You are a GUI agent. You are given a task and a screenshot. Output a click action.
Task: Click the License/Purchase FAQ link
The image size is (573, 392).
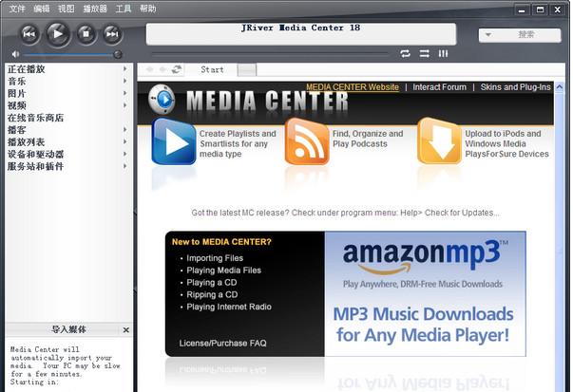[217, 342]
